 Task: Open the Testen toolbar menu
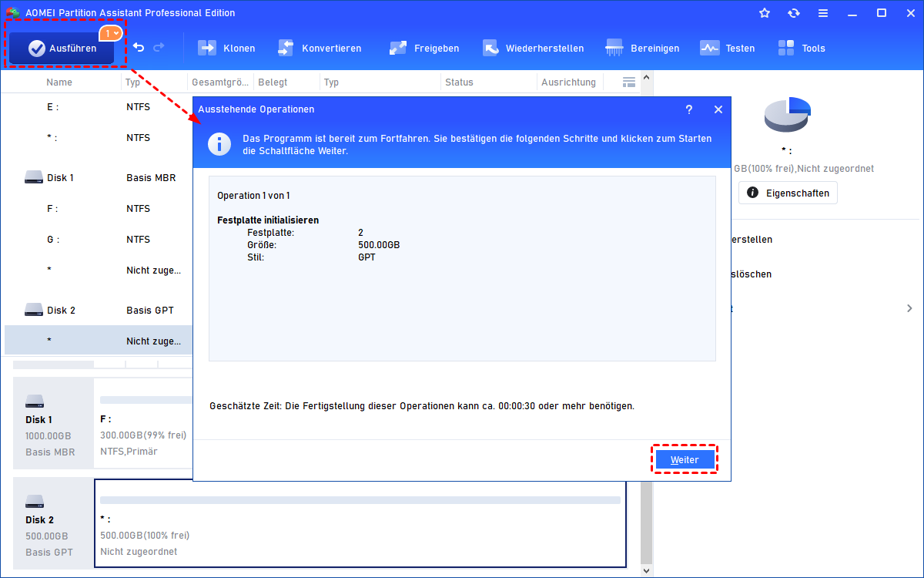click(x=728, y=48)
